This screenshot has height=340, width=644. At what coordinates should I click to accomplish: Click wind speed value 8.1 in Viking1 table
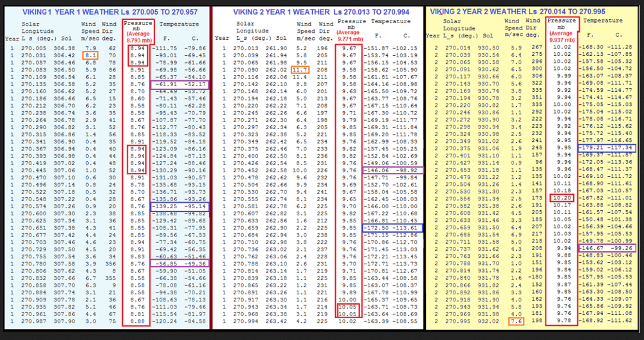(x=90, y=55)
